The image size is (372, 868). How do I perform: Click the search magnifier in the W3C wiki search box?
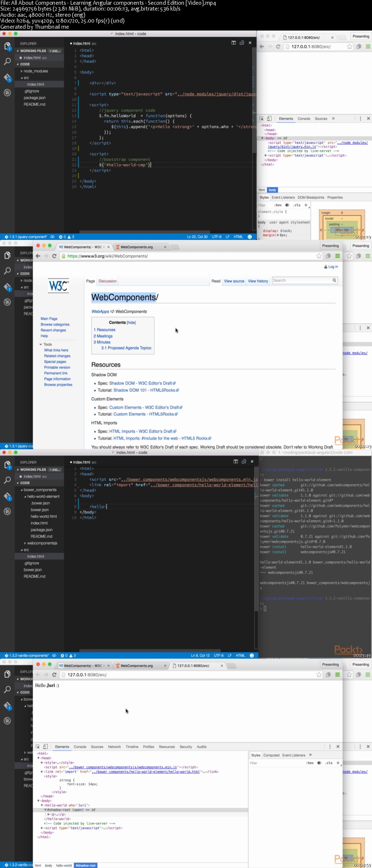coord(334,280)
